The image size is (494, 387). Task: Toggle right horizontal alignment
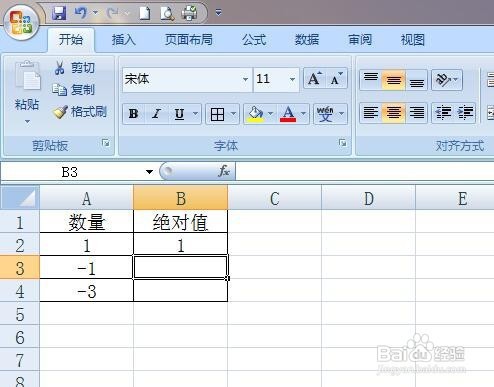(x=416, y=113)
